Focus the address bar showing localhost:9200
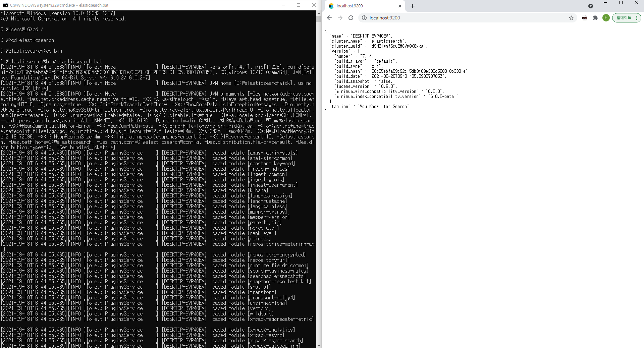The height and width of the screenshot is (348, 644). (468, 18)
